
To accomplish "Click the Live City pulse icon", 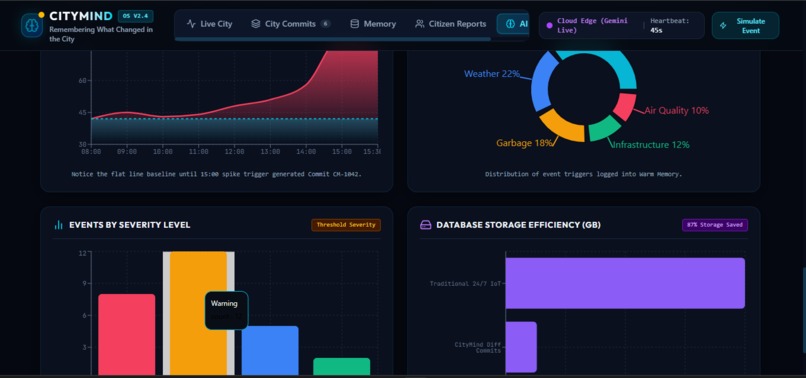I will (x=191, y=24).
